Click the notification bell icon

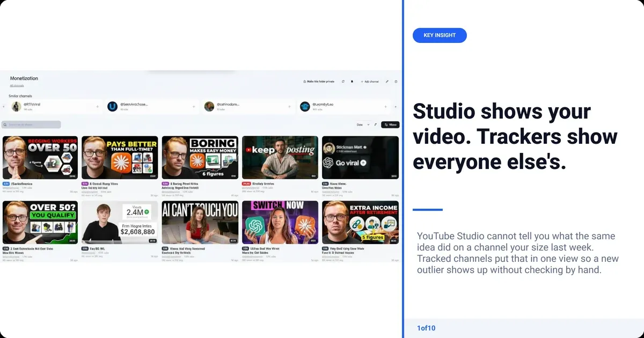coord(352,82)
